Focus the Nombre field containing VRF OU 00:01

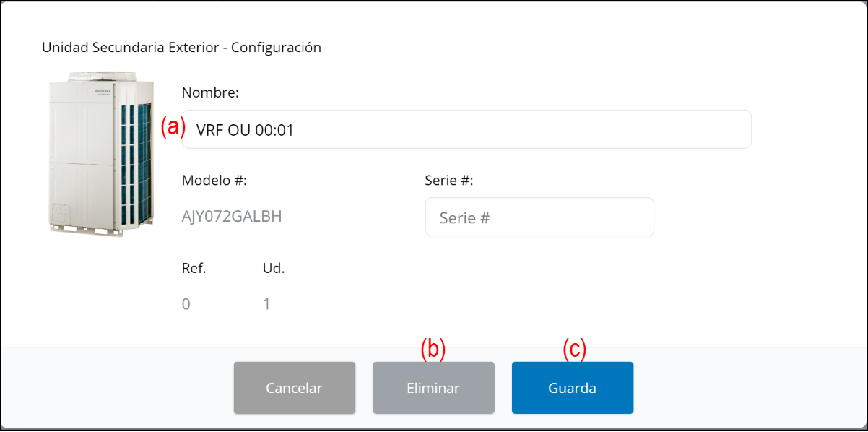466,129
